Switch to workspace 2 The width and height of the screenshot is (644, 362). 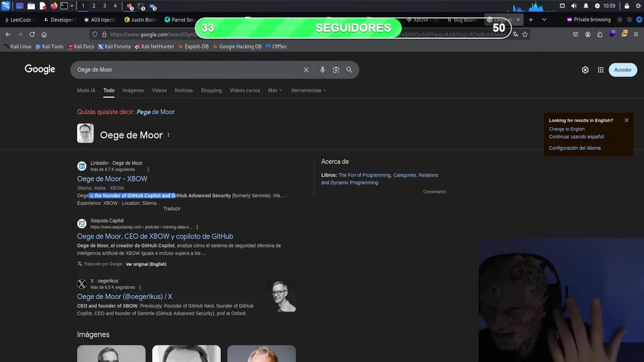coord(94,6)
